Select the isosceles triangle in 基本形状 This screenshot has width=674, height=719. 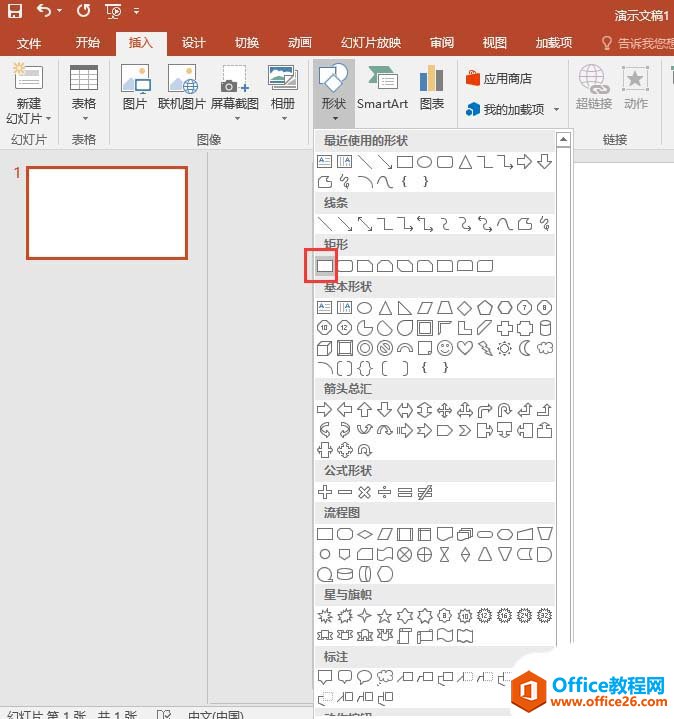tap(385, 308)
